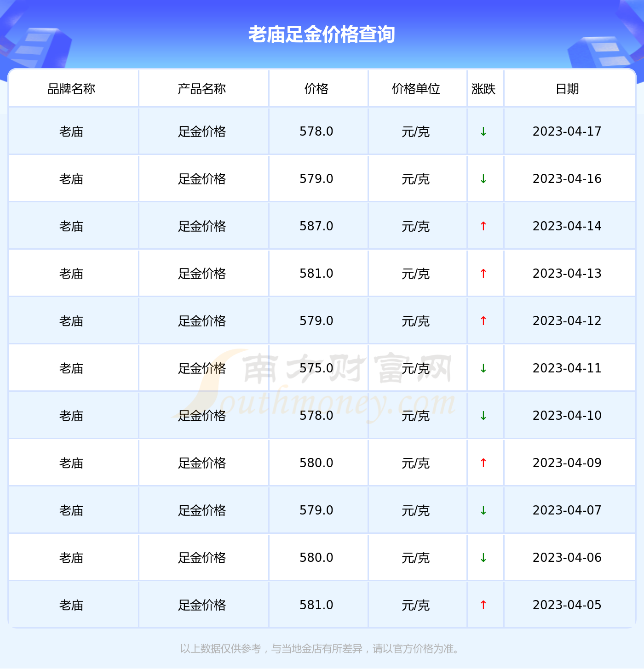644x669 pixels.
Task: Click 老庙 in the 2023-04-14 row
Action: (x=71, y=227)
